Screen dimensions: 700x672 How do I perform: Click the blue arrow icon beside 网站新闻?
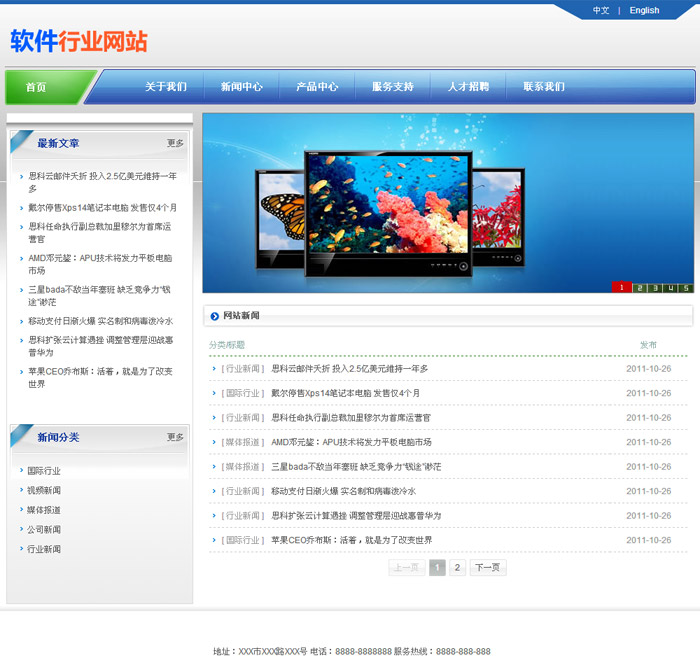pyautogui.click(x=214, y=316)
